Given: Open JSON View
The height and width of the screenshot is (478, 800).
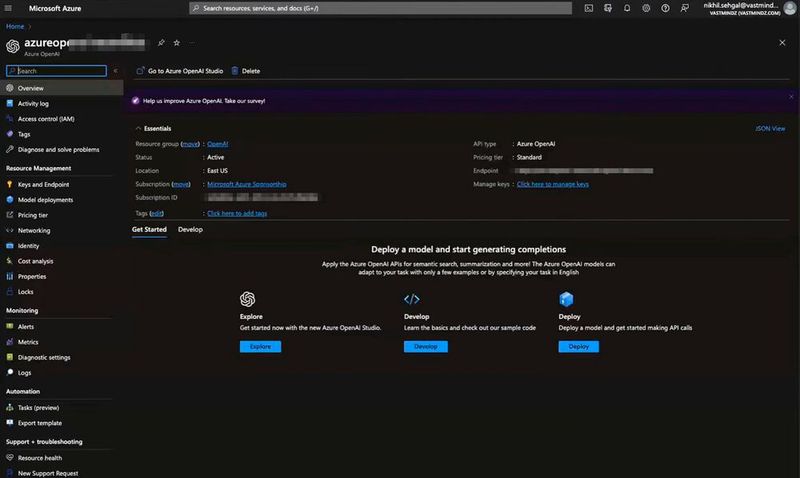Looking at the screenshot, I should tap(770, 129).
